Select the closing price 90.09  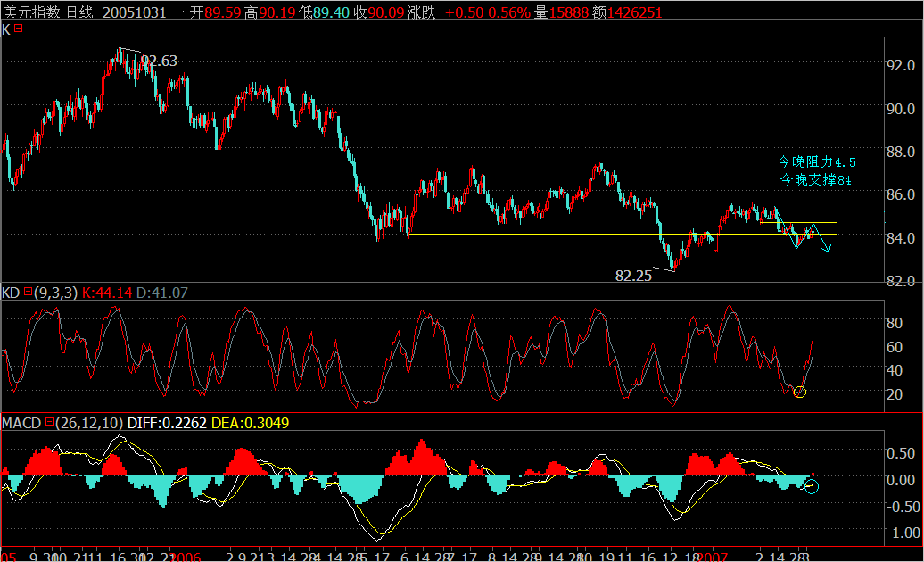tap(386, 12)
